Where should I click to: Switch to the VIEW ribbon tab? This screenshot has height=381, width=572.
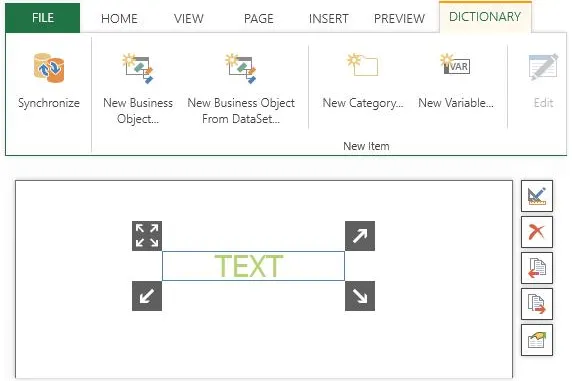189,18
